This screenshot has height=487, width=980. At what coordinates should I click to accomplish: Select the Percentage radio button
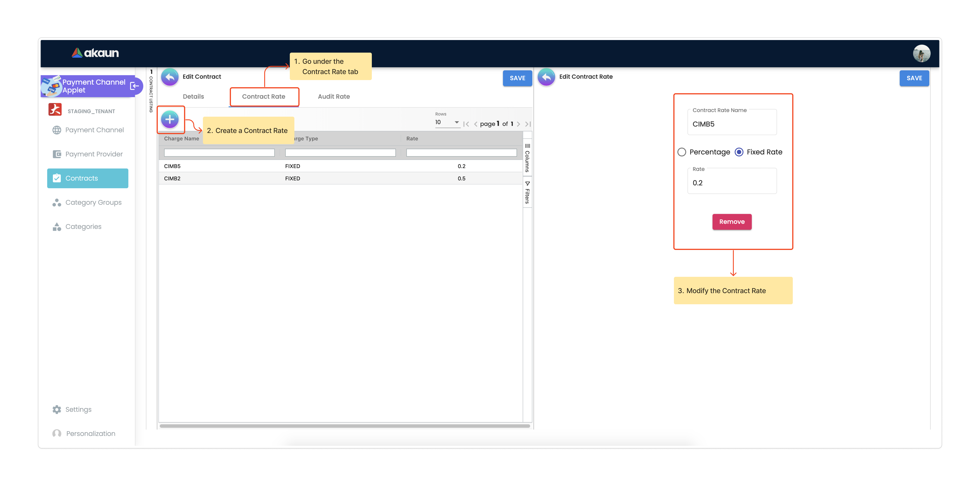682,152
